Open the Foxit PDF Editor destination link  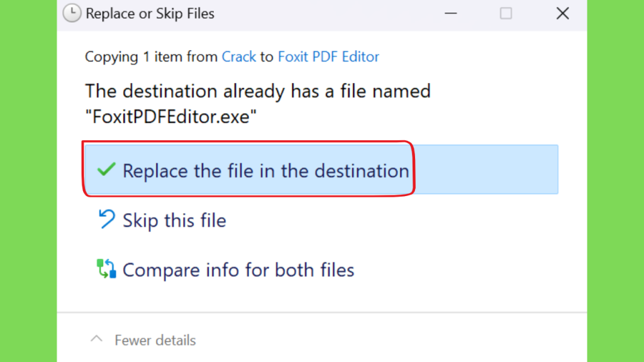(x=328, y=57)
